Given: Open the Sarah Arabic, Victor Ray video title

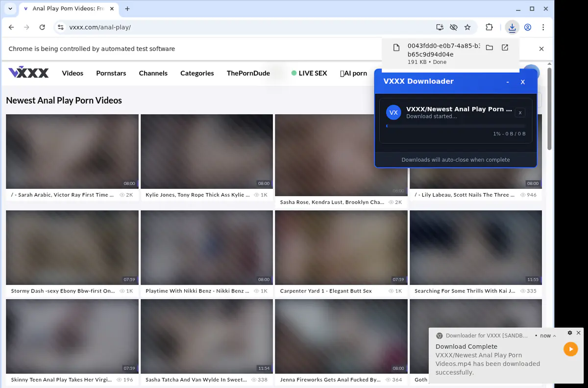Looking at the screenshot, I should [x=62, y=195].
